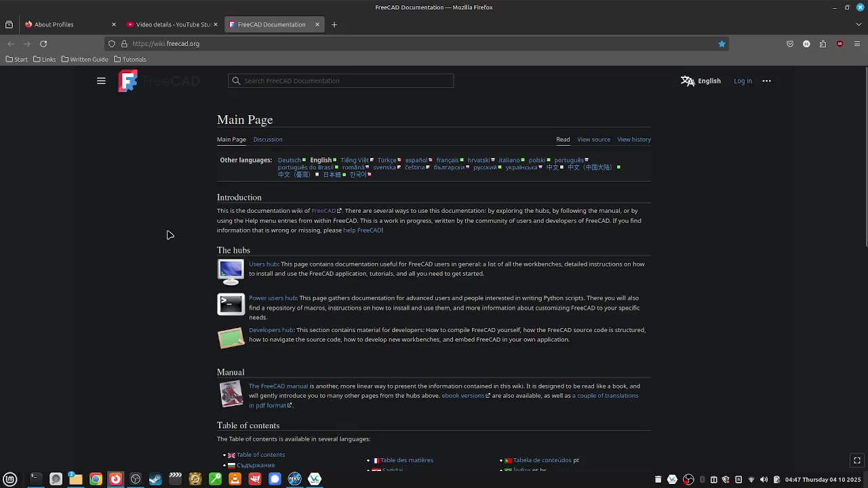Open the volume speaker tray icon
Screen dimensions: 868x488
[764, 479]
